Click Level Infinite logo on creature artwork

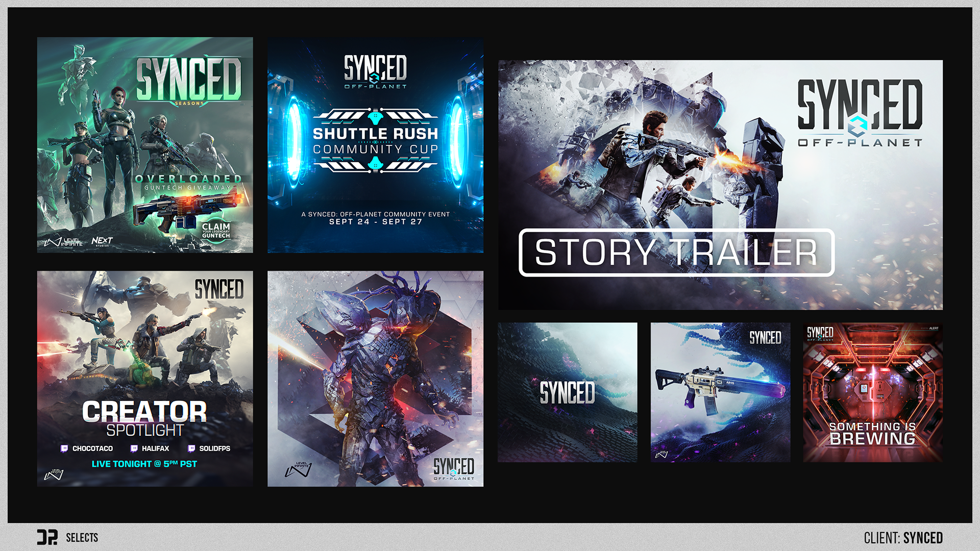pyautogui.click(x=299, y=469)
